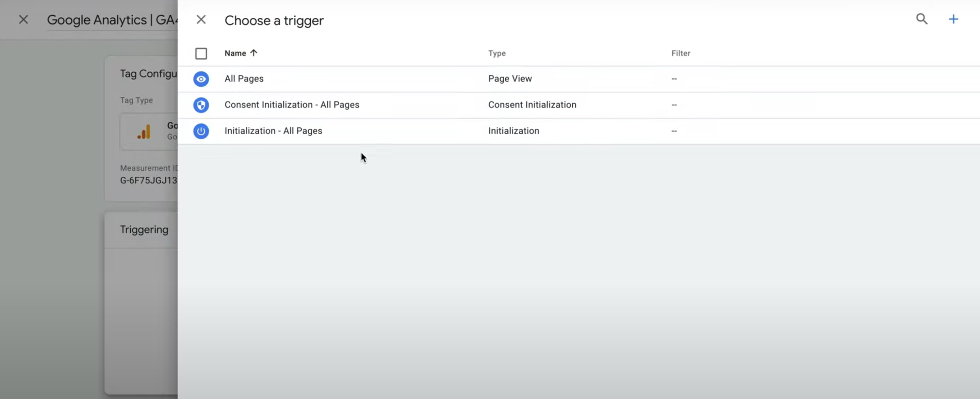Image resolution: width=980 pixels, height=399 pixels.
Task: Reverse sorting with the Name column arrow
Action: 254,53
